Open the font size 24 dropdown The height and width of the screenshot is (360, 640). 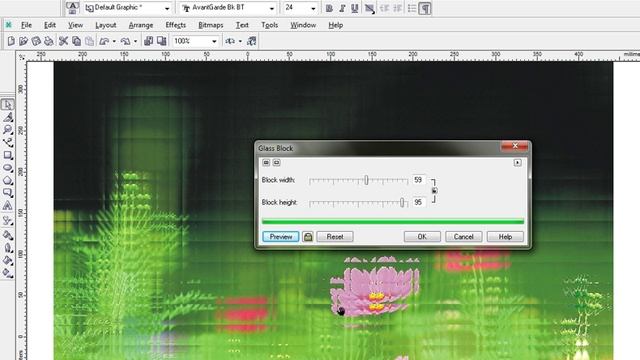click(x=313, y=8)
